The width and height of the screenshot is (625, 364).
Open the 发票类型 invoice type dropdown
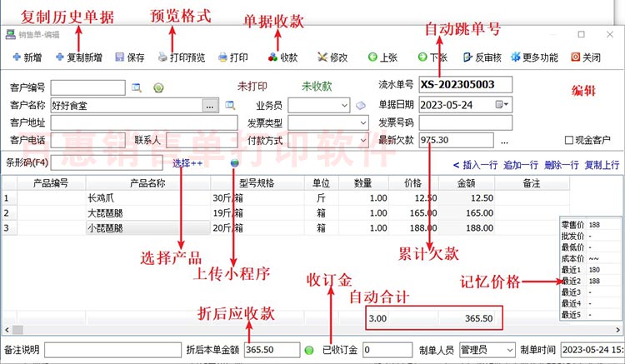pyautogui.click(x=362, y=122)
